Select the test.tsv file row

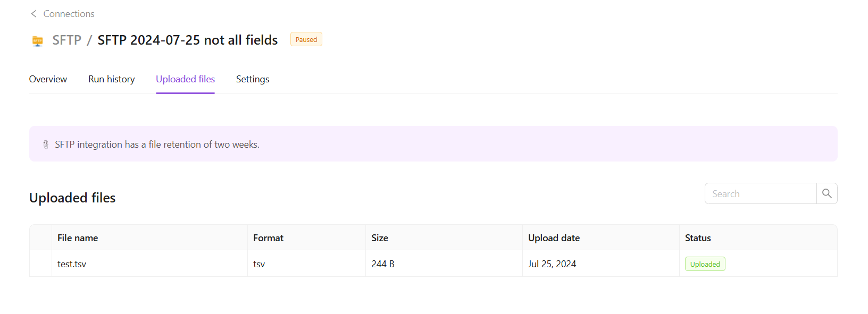pyautogui.click(x=72, y=264)
